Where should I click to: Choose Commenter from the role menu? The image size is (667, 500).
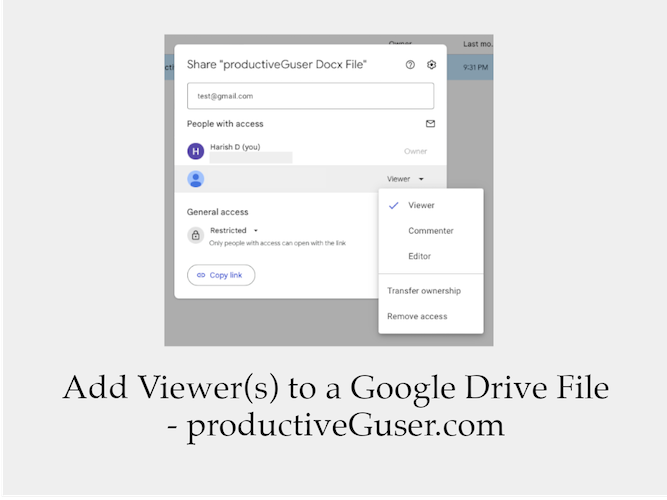click(x=430, y=231)
